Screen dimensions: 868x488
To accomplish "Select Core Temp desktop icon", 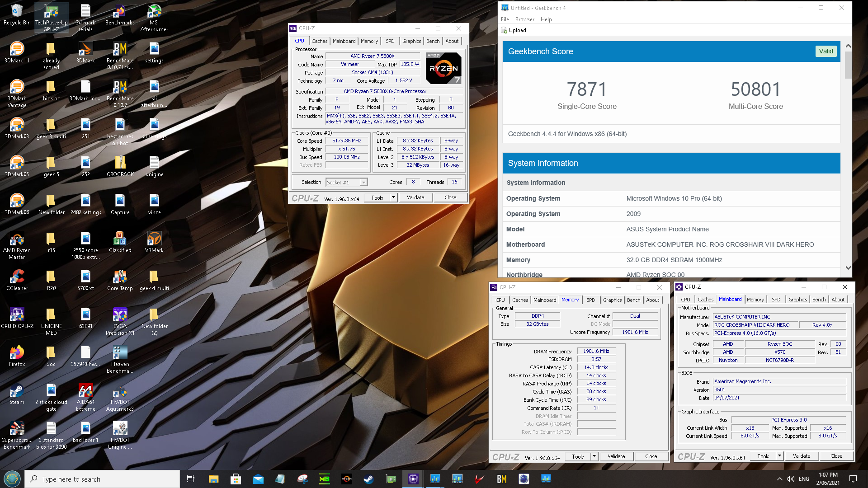I will point(120,280).
